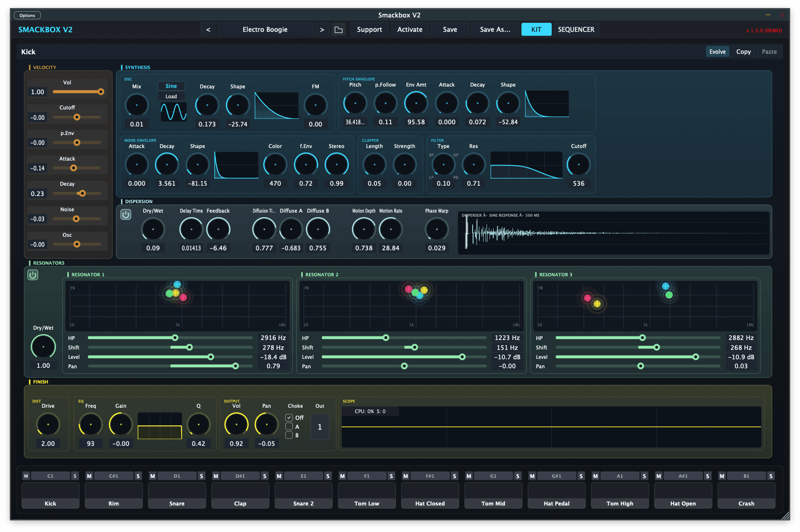The height and width of the screenshot is (532, 800).
Task: Click the Activate button
Action: tap(410, 30)
